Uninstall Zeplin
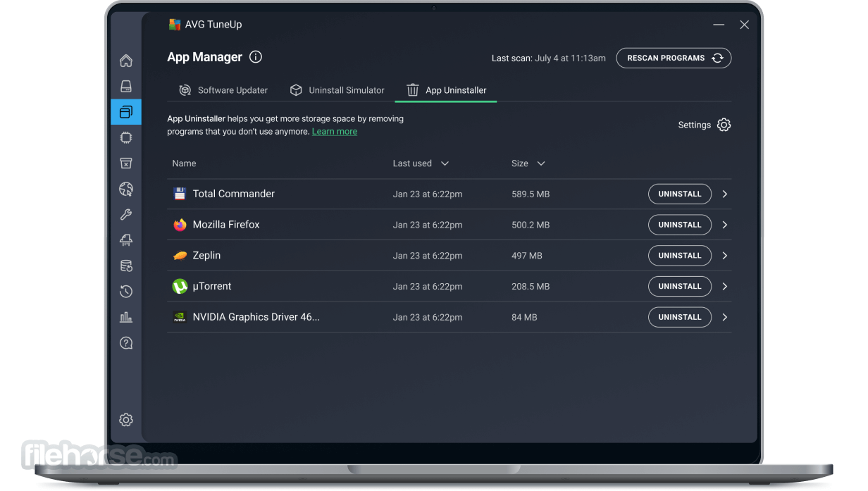Viewport: 868px width, 491px height. point(680,256)
